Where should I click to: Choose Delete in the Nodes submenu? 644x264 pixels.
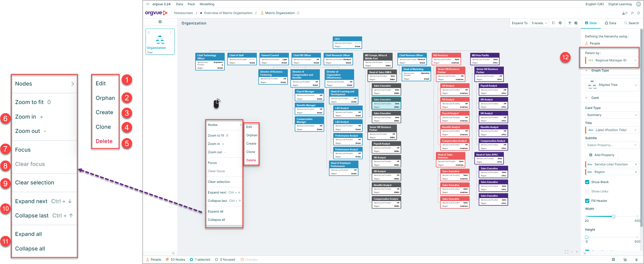(x=251, y=160)
